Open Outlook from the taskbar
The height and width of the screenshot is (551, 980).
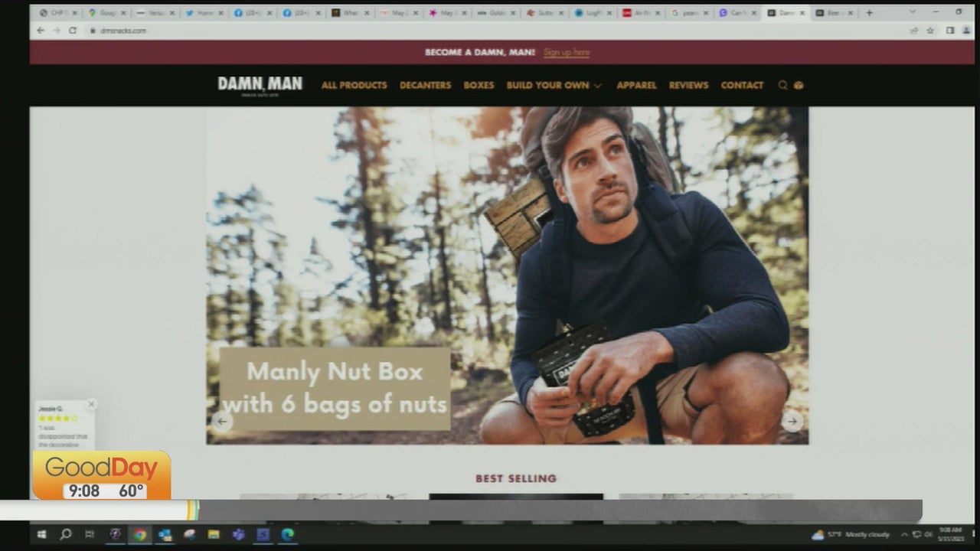[x=165, y=534]
